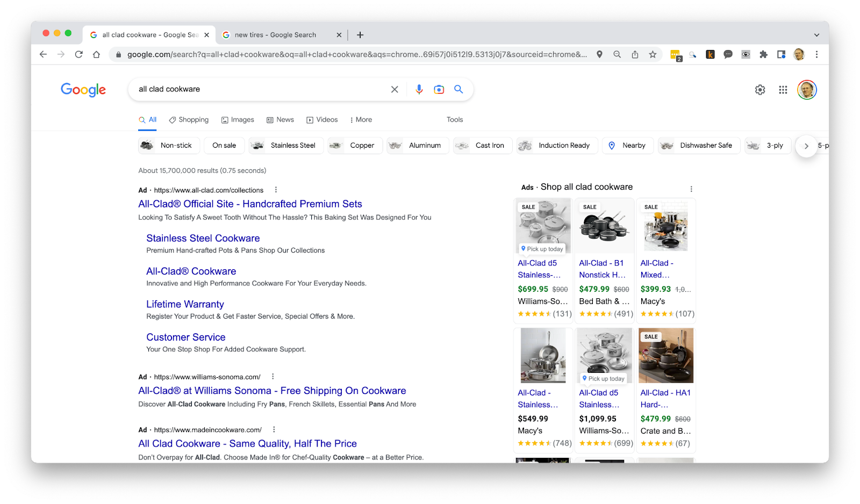Open the Google apps grid
Viewport: 860px width, 504px height.
tap(783, 90)
